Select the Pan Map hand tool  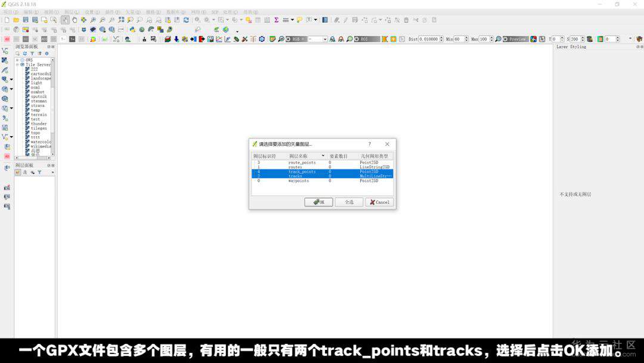click(75, 20)
